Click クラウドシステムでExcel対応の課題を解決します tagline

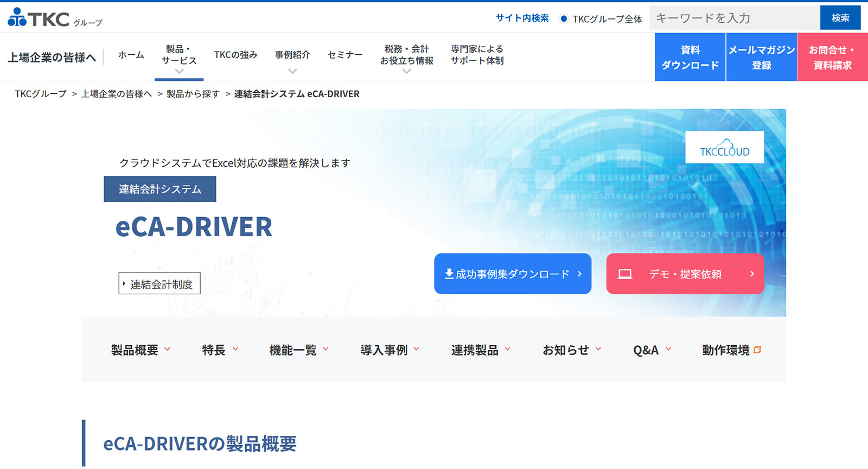[235, 163]
